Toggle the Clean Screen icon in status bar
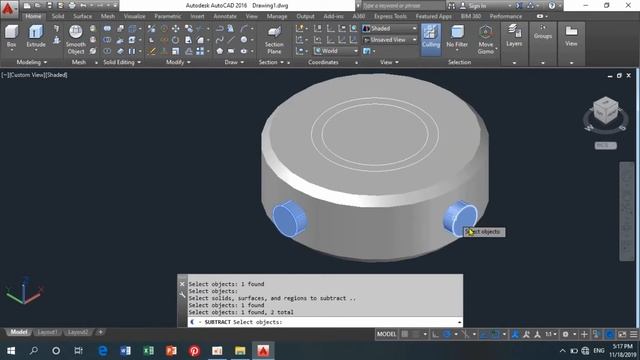The width and height of the screenshot is (640, 360). click(622, 334)
